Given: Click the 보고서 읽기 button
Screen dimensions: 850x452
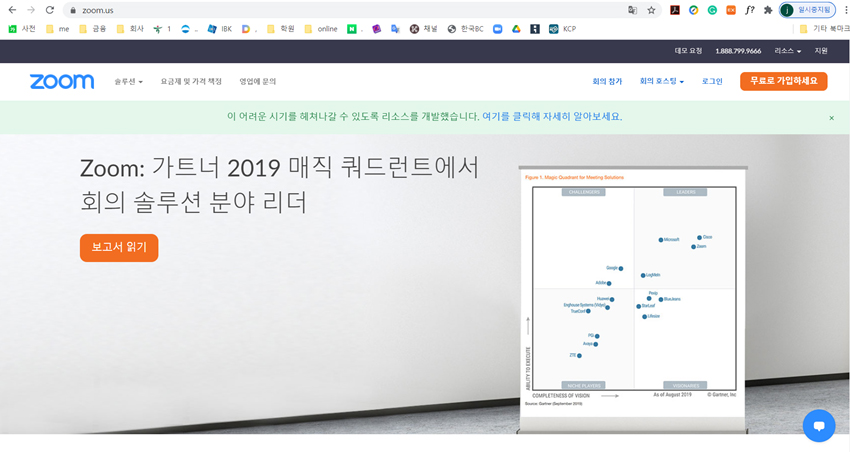Looking at the screenshot, I should 119,248.
